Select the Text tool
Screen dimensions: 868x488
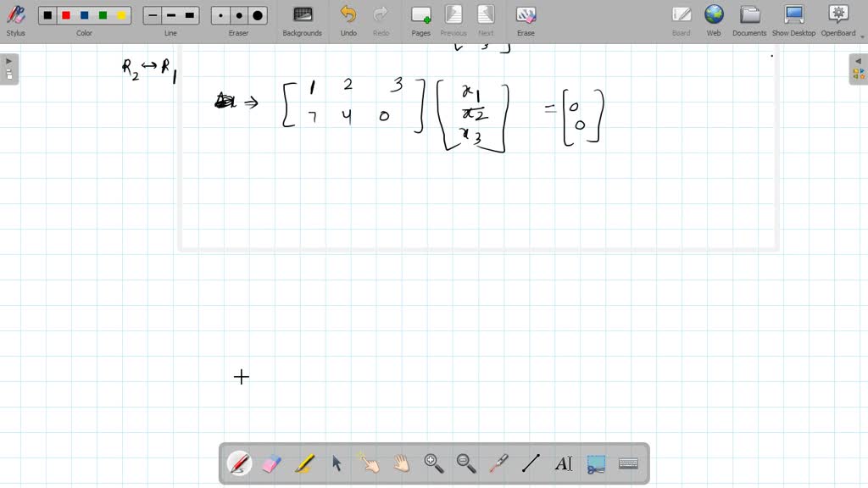[564, 463]
